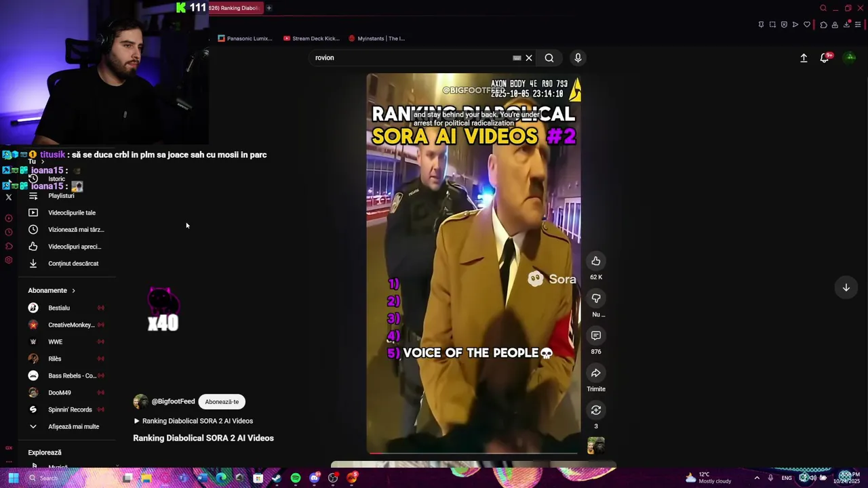Click the search magnifier button
Screen dimensions: 868x488
[x=549, y=58]
